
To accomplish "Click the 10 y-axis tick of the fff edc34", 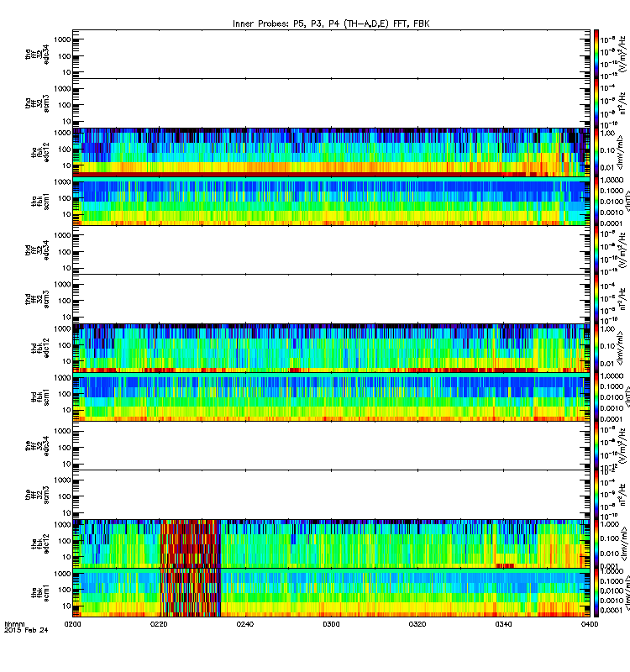I will tap(66, 465).
